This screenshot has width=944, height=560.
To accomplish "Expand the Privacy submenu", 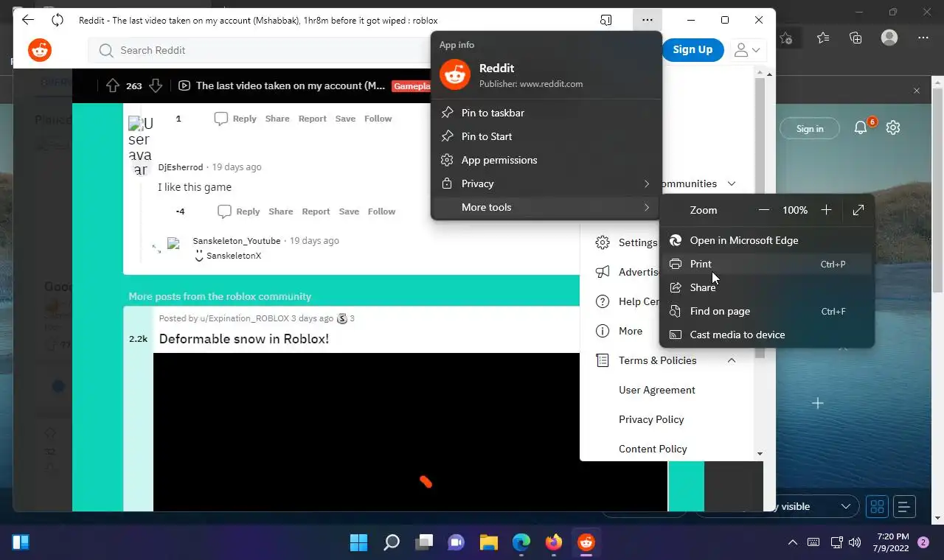I will (x=546, y=183).
